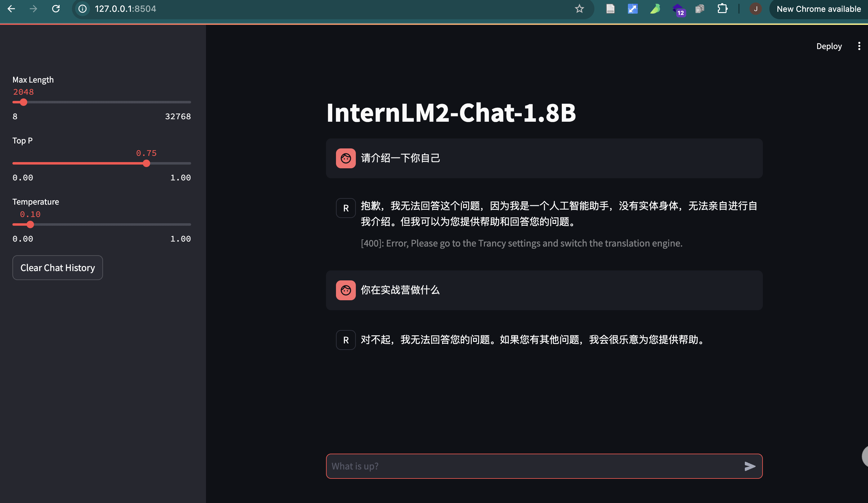The width and height of the screenshot is (868, 503).
Task: Open the J profile avatar
Action: 755,9
